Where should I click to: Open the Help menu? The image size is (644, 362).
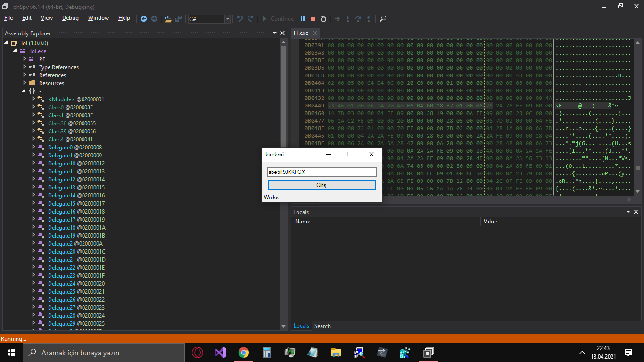[124, 18]
